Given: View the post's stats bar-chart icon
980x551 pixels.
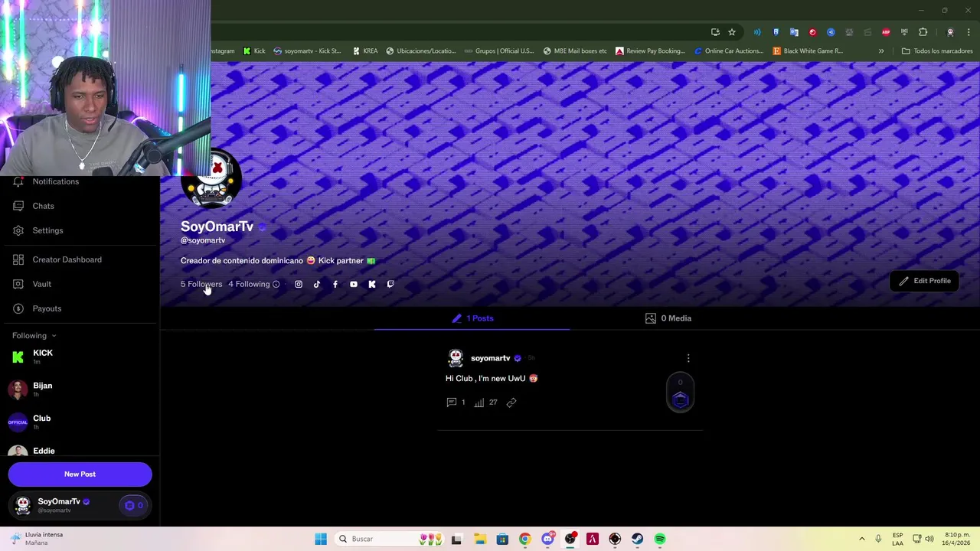Looking at the screenshot, I should [x=479, y=402].
